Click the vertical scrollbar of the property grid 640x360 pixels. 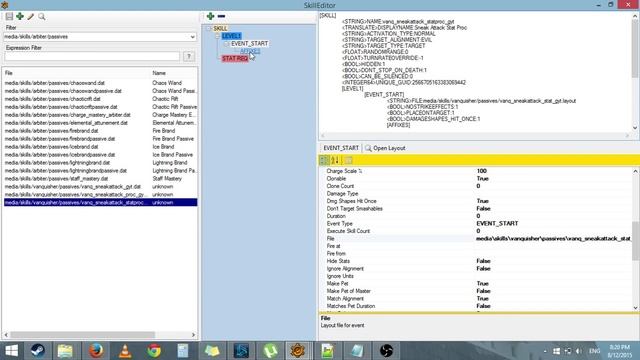[636, 240]
